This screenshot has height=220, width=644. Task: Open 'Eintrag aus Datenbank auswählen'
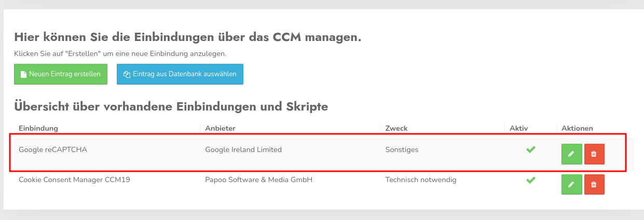click(180, 74)
